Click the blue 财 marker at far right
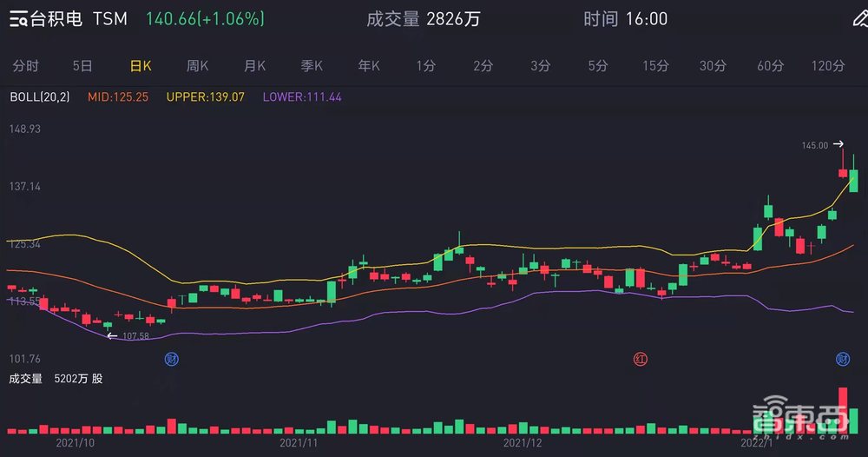 [842, 358]
